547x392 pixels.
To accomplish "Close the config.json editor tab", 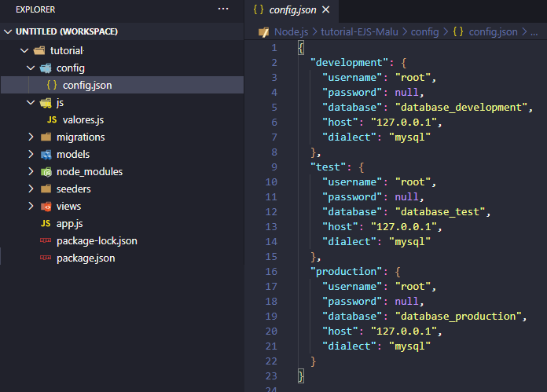I will pos(326,9).
